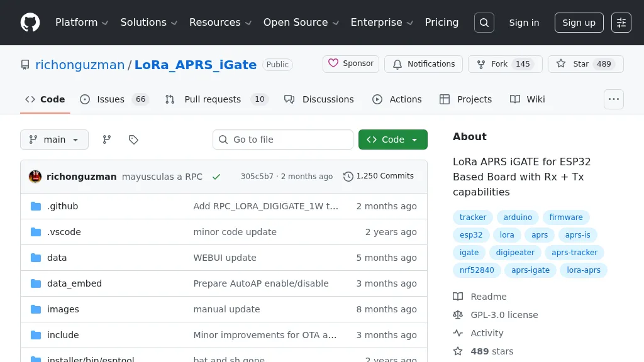644x362 pixels.
Task: Click the commit history clock icon
Action: (x=348, y=177)
